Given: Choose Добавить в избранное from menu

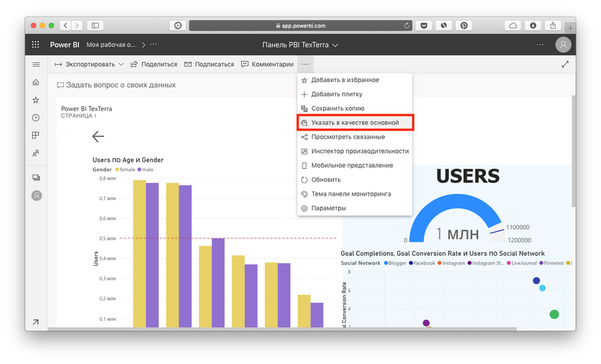Looking at the screenshot, I should click(345, 80).
